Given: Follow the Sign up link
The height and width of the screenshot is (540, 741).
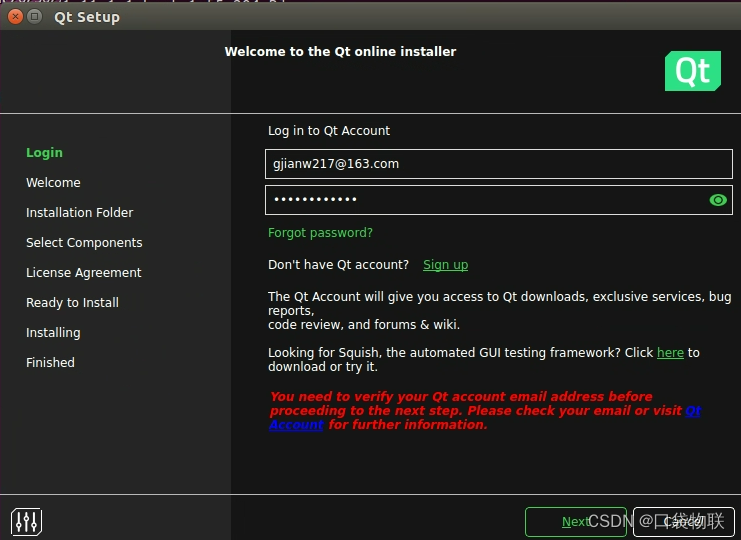Looking at the screenshot, I should [x=445, y=265].
